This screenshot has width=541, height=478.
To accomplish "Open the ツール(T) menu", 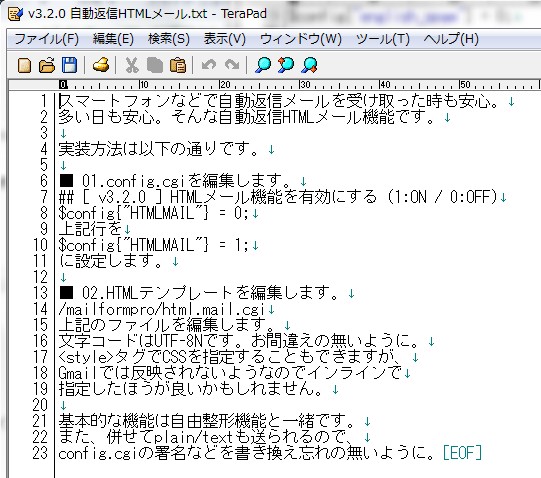I will pos(383,39).
